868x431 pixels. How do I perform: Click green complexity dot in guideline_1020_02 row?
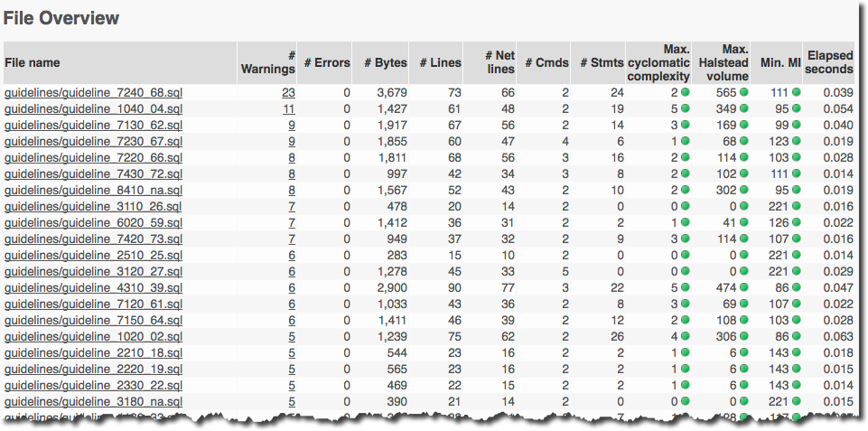pos(686,336)
